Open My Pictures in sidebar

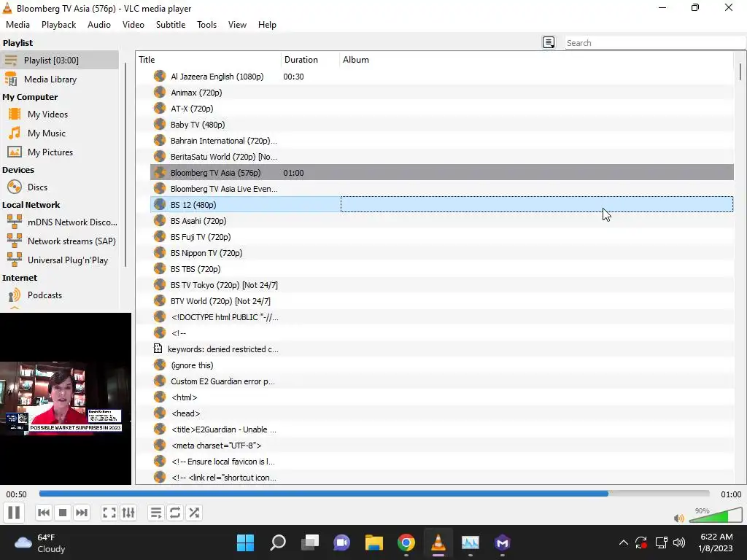coord(59,152)
